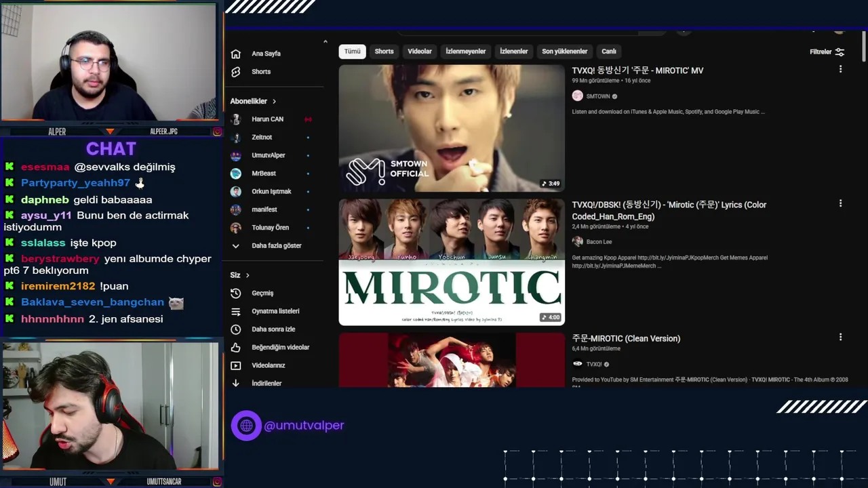The height and width of the screenshot is (488, 868).
Task: Open Bacon Lee channel name link
Action: pos(599,241)
